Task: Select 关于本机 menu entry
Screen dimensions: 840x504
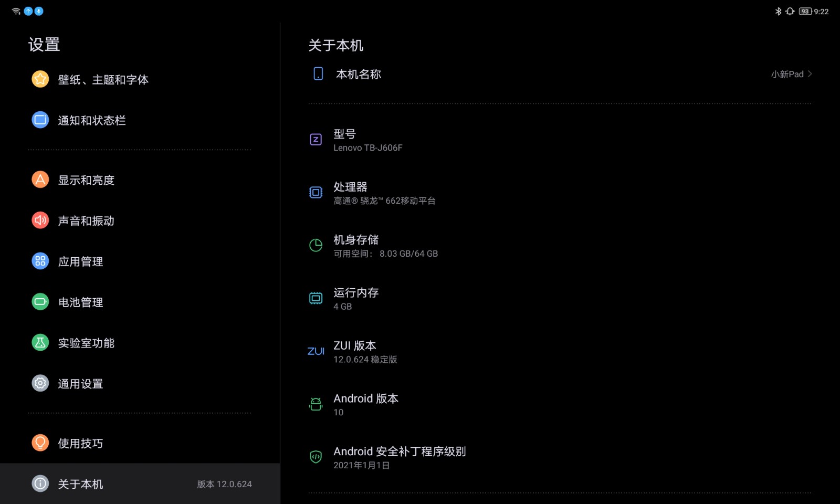Action: point(140,484)
